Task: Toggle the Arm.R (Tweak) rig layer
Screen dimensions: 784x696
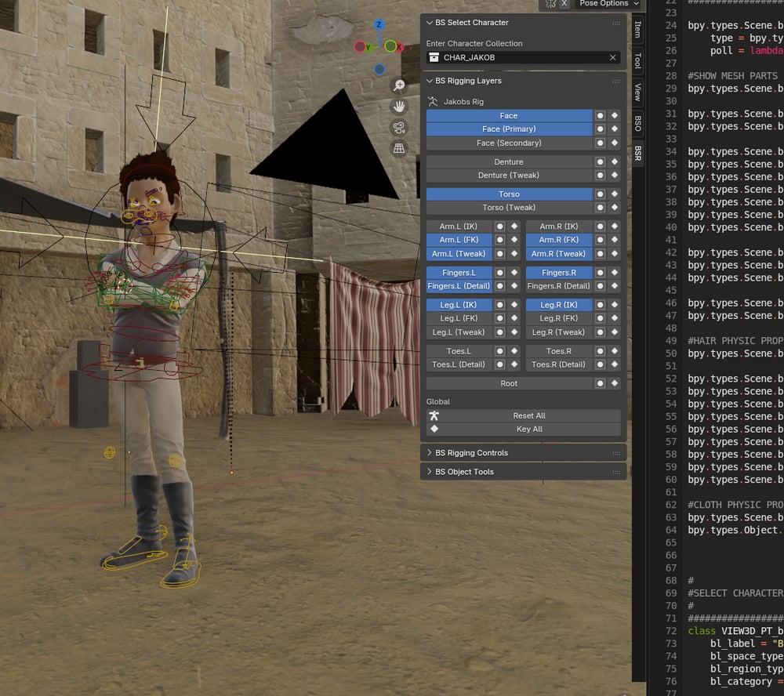Action: (559, 254)
